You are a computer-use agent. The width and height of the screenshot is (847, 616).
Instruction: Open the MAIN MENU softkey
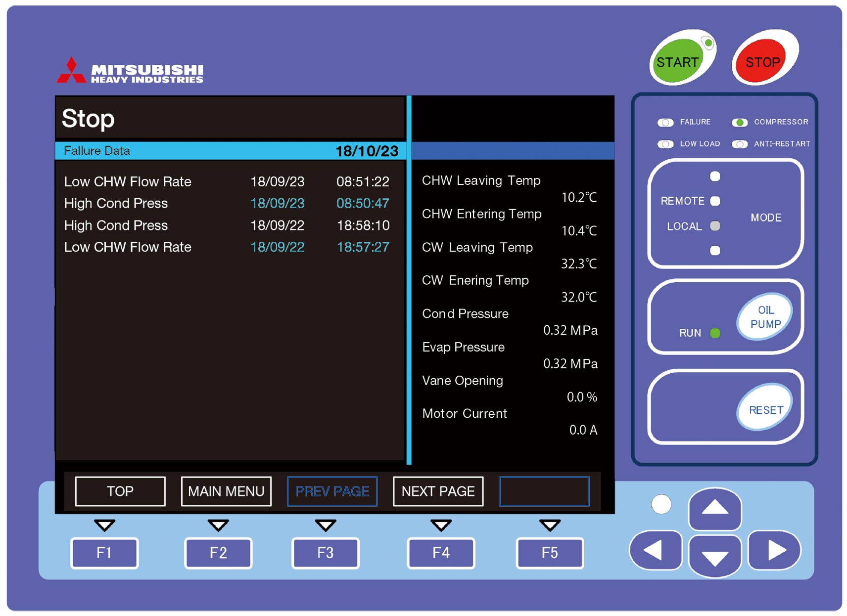click(226, 491)
